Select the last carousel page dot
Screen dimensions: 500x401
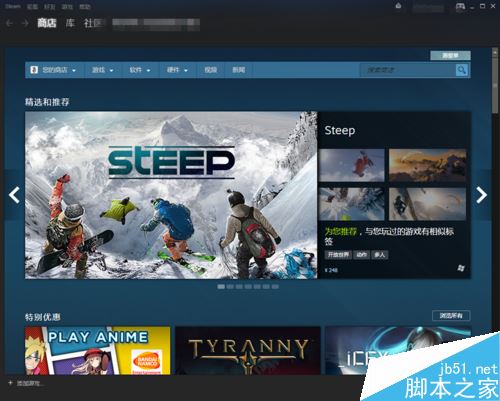(275, 286)
